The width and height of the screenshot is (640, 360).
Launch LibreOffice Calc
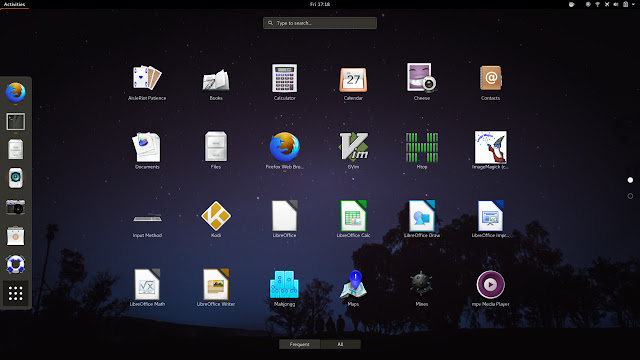(x=353, y=219)
